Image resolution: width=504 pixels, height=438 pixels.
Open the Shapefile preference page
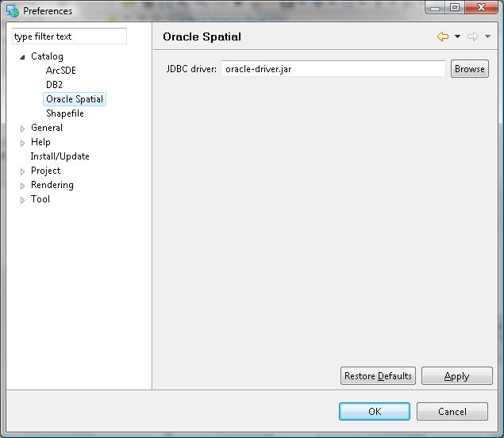pyautogui.click(x=65, y=113)
